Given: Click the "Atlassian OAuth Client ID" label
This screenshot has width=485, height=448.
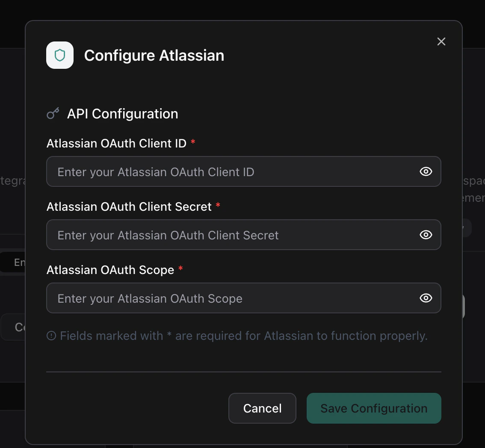Looking at the screenshot, I should 116,143.
